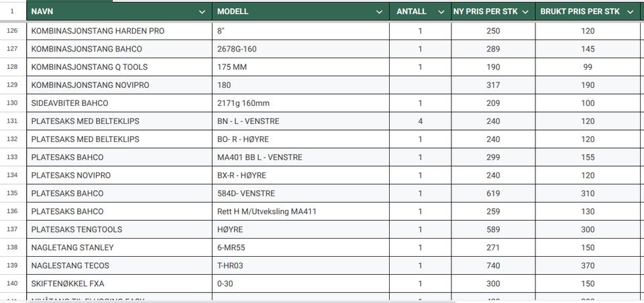Select the 2678G-160 model cell
The image size is (644, 303).
301,49
